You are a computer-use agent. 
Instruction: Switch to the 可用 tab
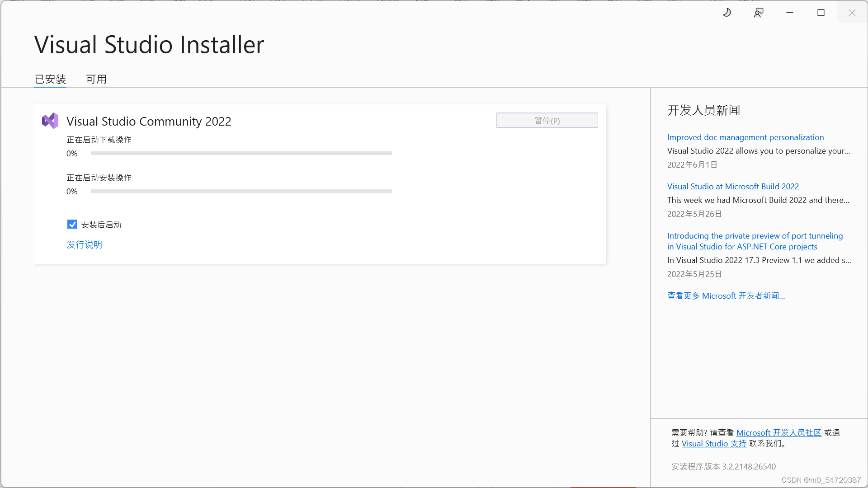(96, 79)
